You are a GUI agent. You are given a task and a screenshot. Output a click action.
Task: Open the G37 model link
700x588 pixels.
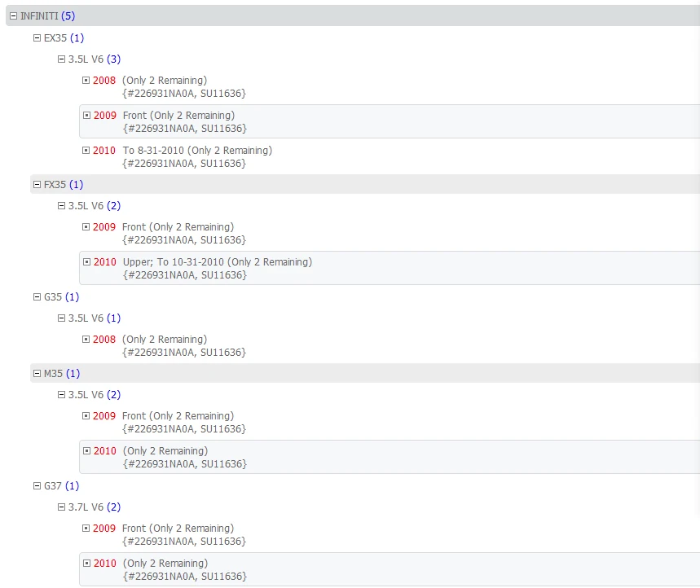(53, 486)
